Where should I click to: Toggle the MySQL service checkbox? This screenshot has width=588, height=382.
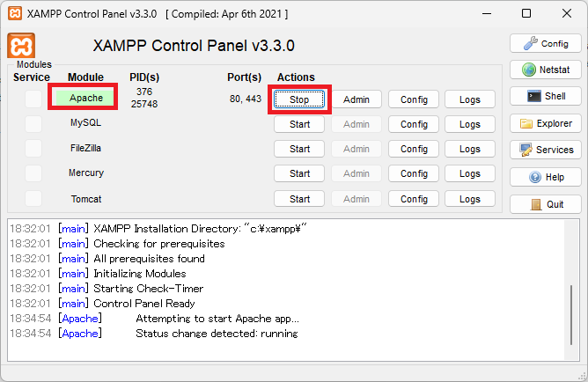[x=33, y=124]
